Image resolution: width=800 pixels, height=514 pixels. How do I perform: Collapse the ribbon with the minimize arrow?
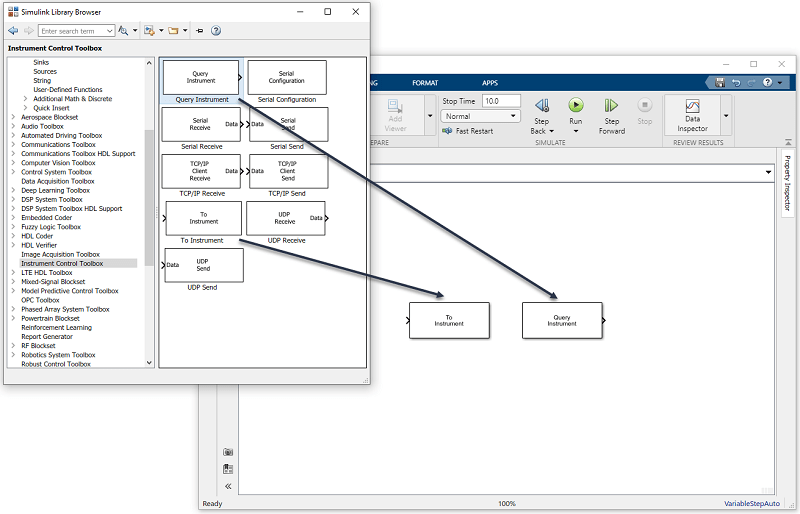[x=788, y=142]
